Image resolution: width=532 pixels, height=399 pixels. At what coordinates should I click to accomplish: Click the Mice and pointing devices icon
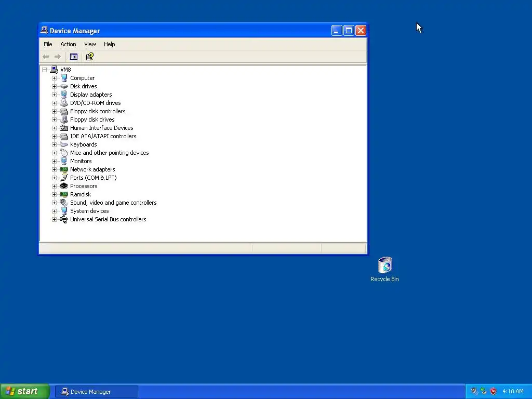[x=64, y=153]
